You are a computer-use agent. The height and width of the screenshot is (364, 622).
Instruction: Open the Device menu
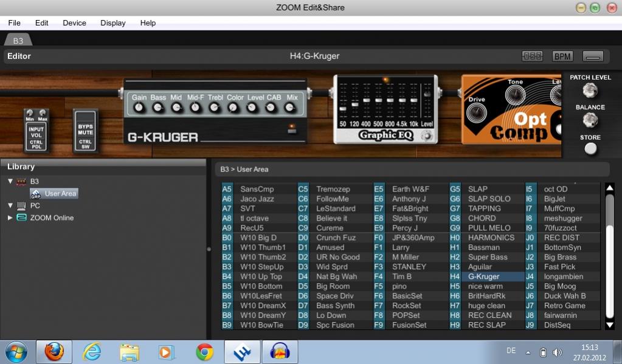pyautogui.click(x=74, y=23)
